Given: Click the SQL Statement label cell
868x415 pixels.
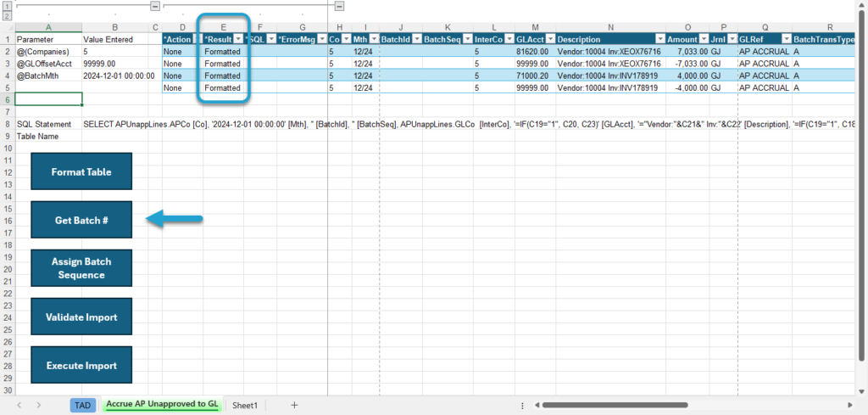Looking at the screenshot, I should tap(48, 124).
